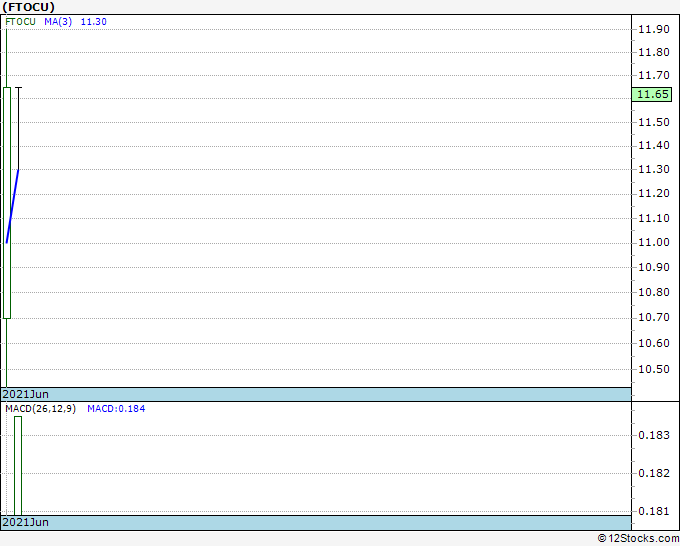Click the 11.90 price axis label
This screenshot has height=546, width=680.
[654, 29]
